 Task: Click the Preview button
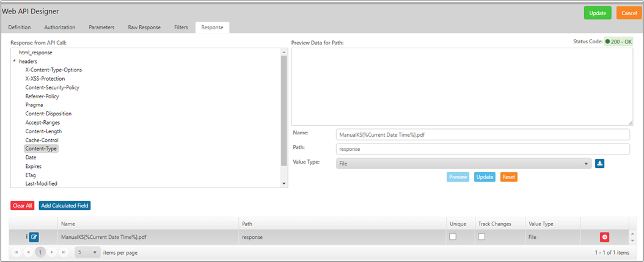[458, 177]
